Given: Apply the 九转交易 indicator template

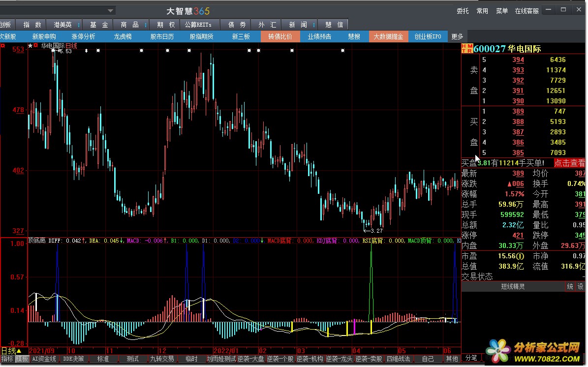Looking at the screenshot, I should click(x=162, y=359).
